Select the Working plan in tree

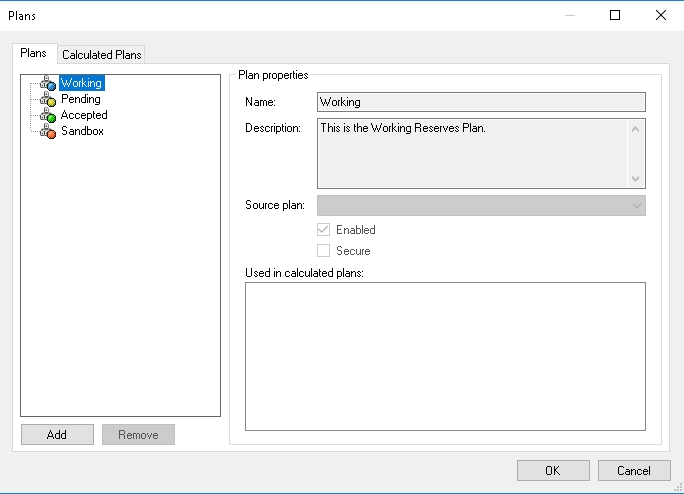point(82,83)
